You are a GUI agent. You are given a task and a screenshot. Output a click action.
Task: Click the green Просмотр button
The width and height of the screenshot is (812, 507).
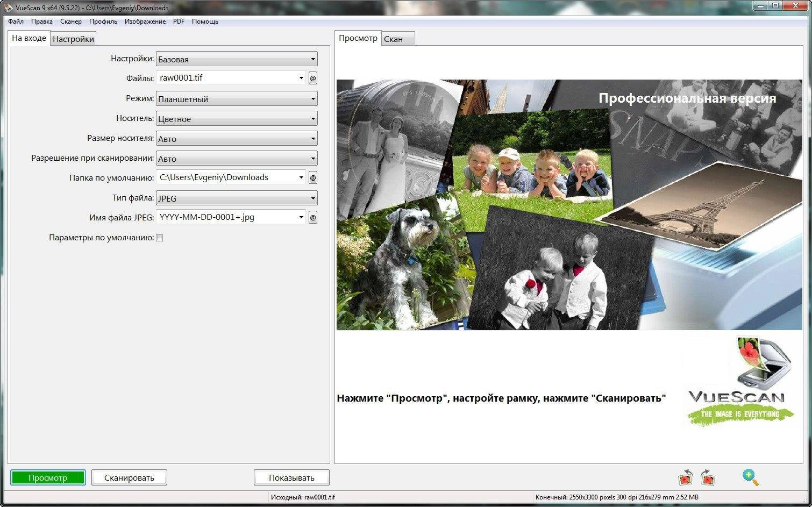(x=48, y=477)
